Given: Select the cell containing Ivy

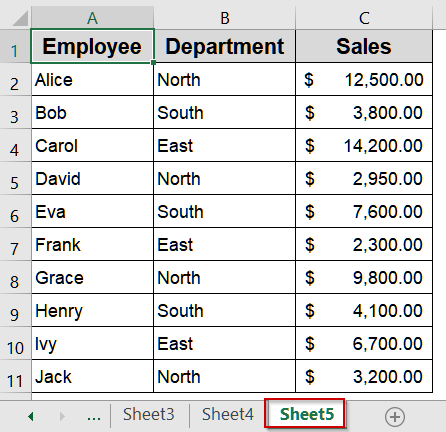Looking at the screenshot, I should (x=92, y=343).
